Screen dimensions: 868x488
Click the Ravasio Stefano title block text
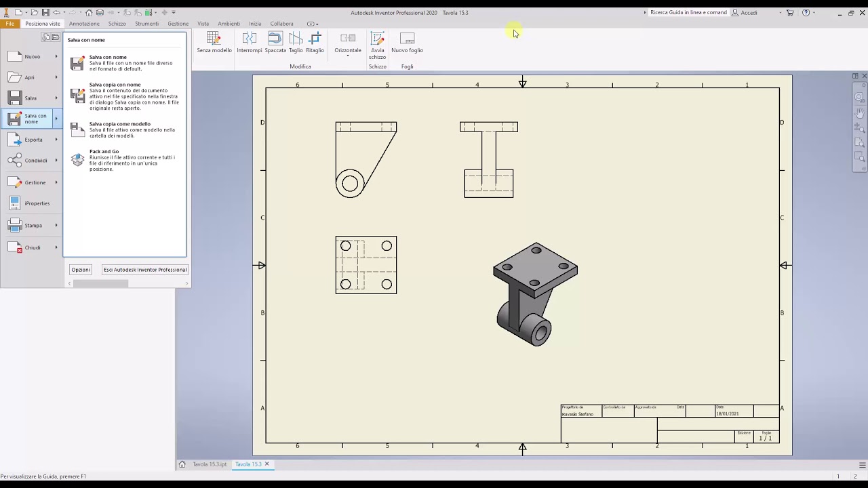[x=577, y=414]
